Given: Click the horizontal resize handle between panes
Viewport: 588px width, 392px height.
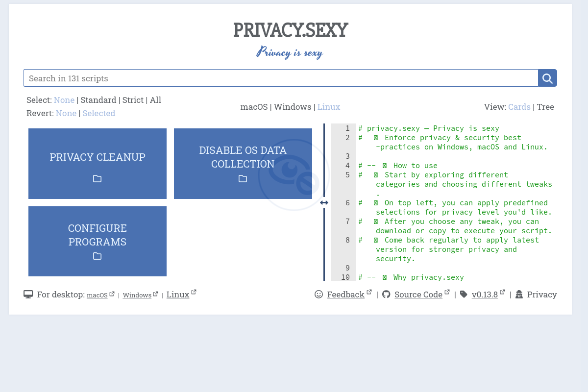Looking at the screenshot, I should pyautogui.click(x=324, y=203).
